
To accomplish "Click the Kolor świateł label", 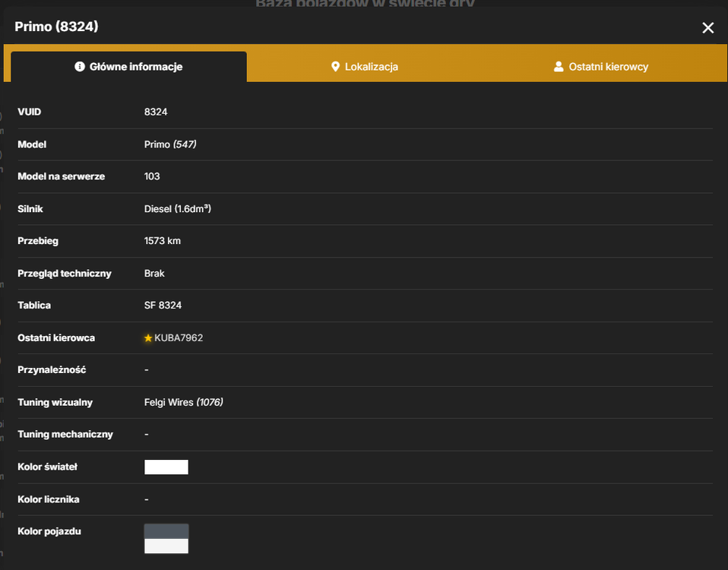I will pos(47,467).
